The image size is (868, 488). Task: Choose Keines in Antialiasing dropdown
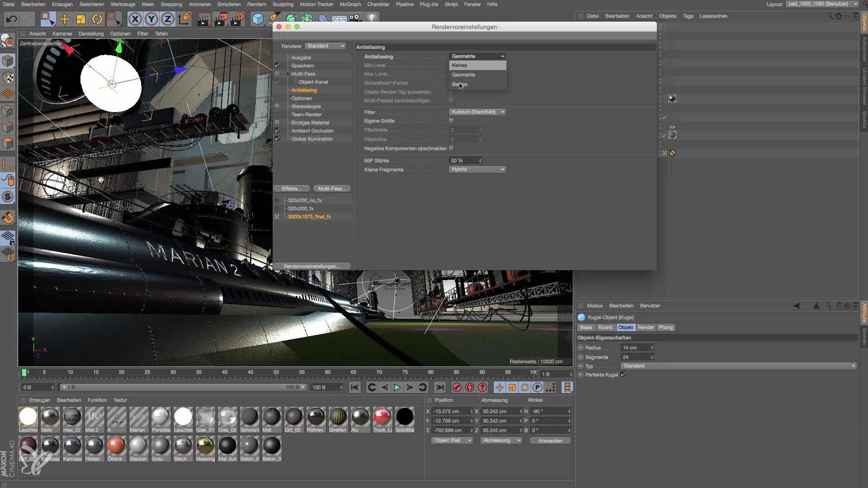pyautogui.click(x=477, y=66)
